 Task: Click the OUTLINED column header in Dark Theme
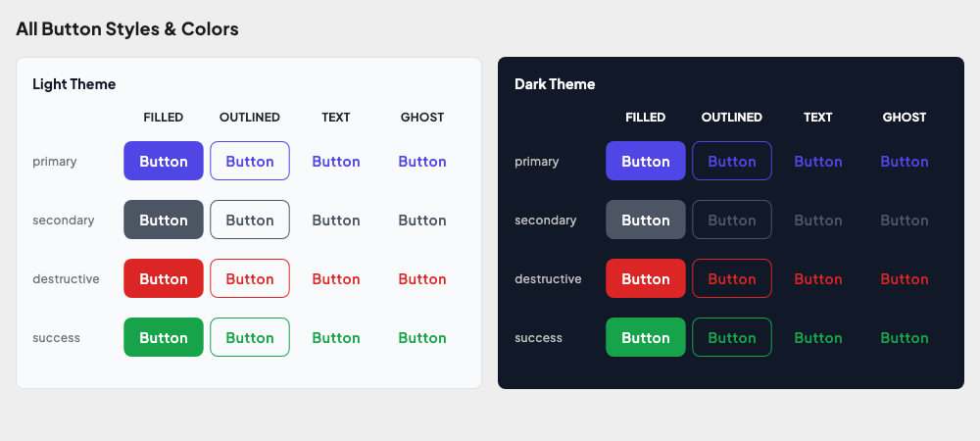coord(732,117)
